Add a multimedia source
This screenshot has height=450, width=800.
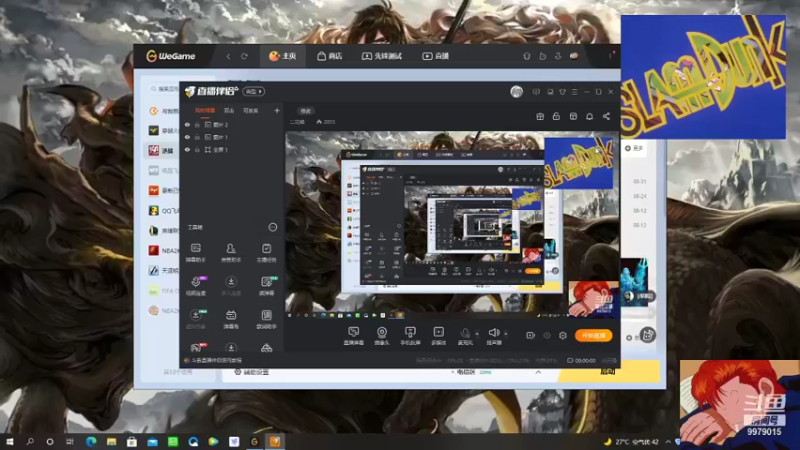point(438,336)
